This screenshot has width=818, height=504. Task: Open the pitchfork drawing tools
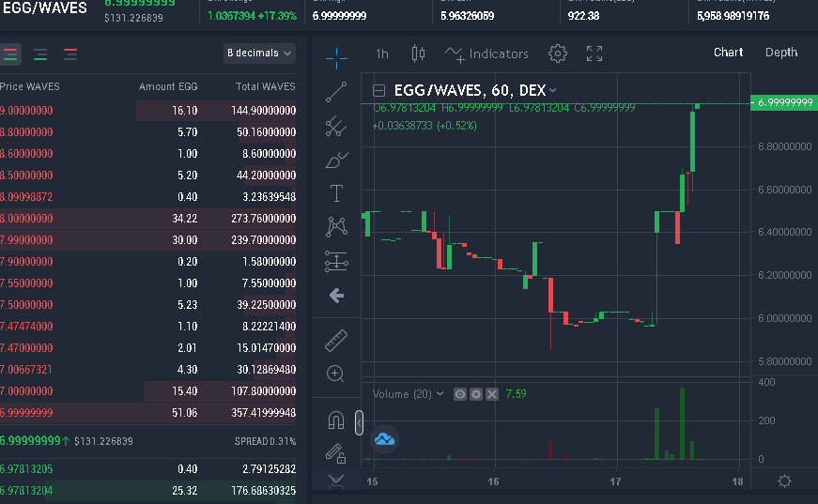click(336, 126)
